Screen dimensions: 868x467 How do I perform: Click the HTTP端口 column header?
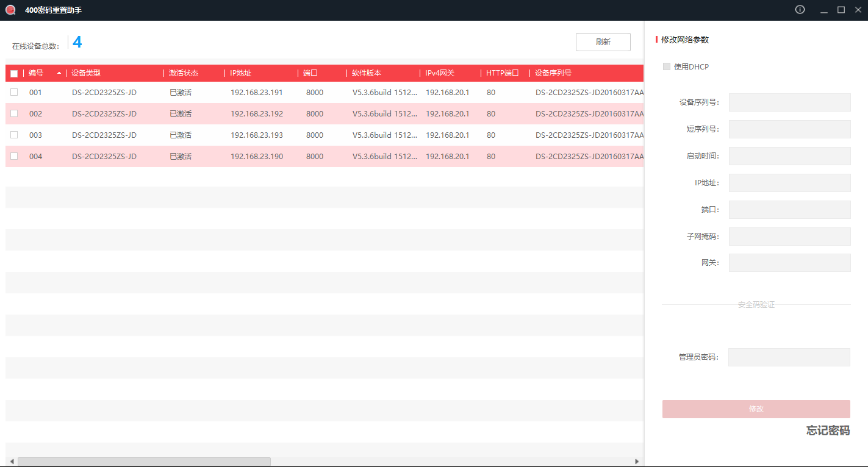pyautogui.click(x=502, y=73)
